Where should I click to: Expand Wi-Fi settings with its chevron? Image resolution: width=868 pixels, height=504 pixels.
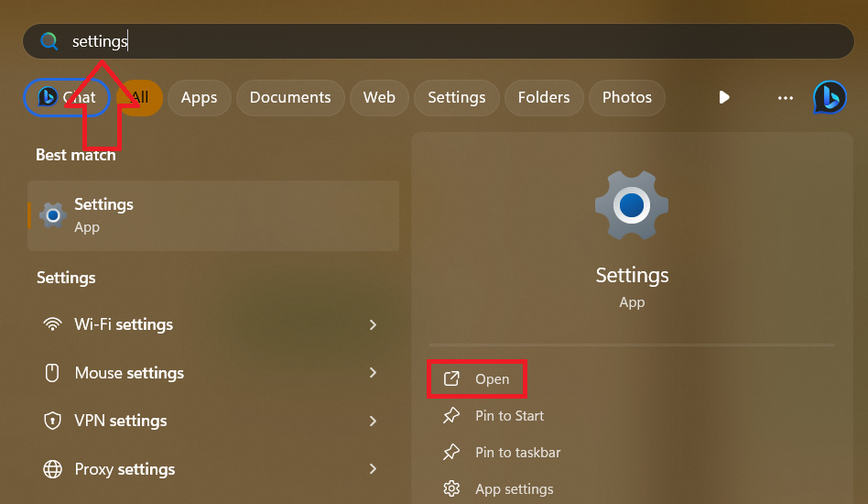coord(373,324)
